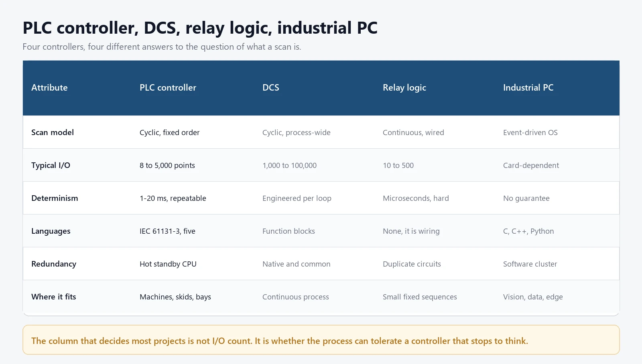Screen dimensions: 642x364
Task: Click the 'Cyclic, process-wide' cell
Action: click(297, 132)
